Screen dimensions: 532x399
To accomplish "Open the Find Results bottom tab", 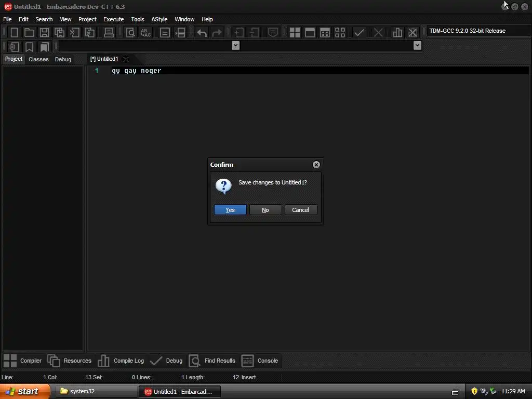I will pos(212,361).
